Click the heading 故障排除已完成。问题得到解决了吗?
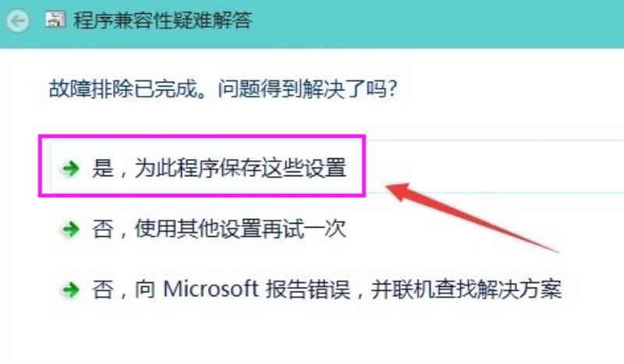This screenshot has width=624, height=364. 223,88
